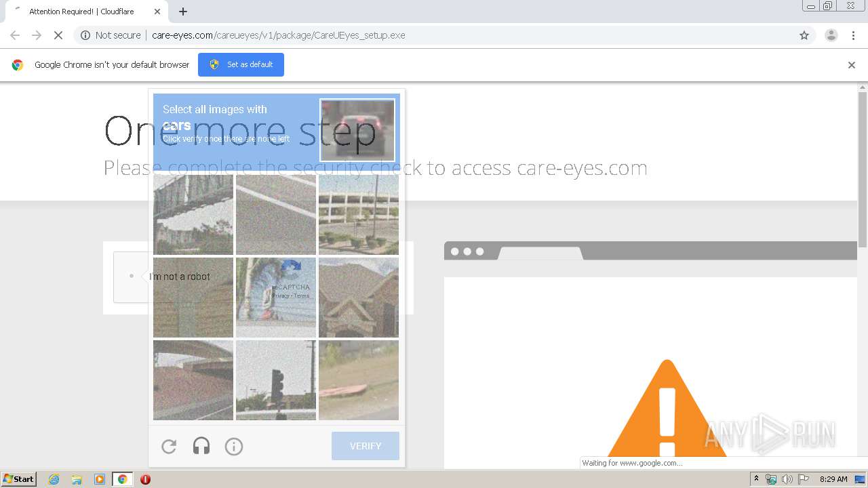Image resolution: width=868 pixels, height=488 pixels.
Task: Open Action Center flag icon
Action: (803, 479)
